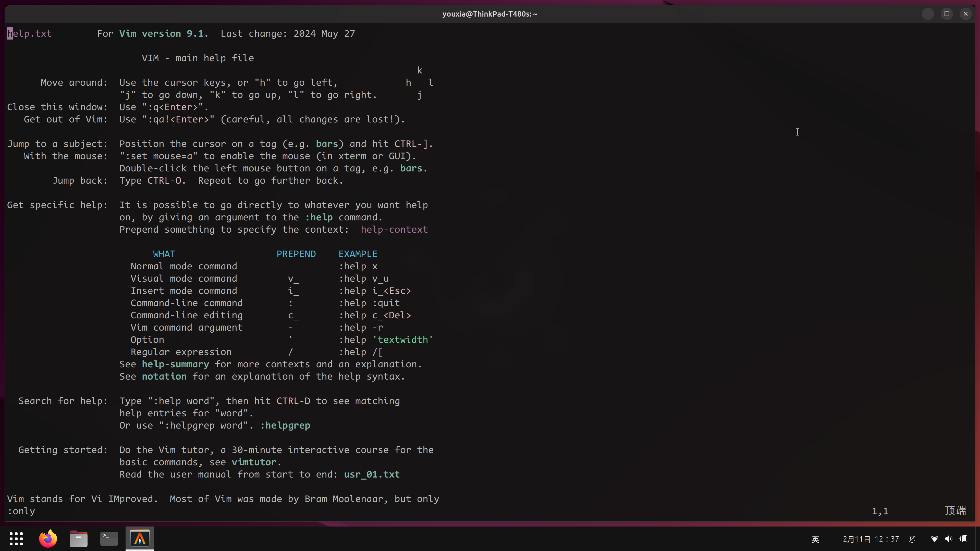The image size is (980, 551).
Task: Click the usr_01.txt user manual tag
Action: tap(371, 474)
